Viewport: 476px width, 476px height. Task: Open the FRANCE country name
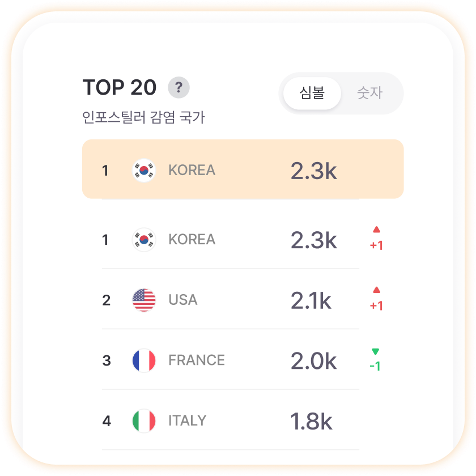coord(197,360)
